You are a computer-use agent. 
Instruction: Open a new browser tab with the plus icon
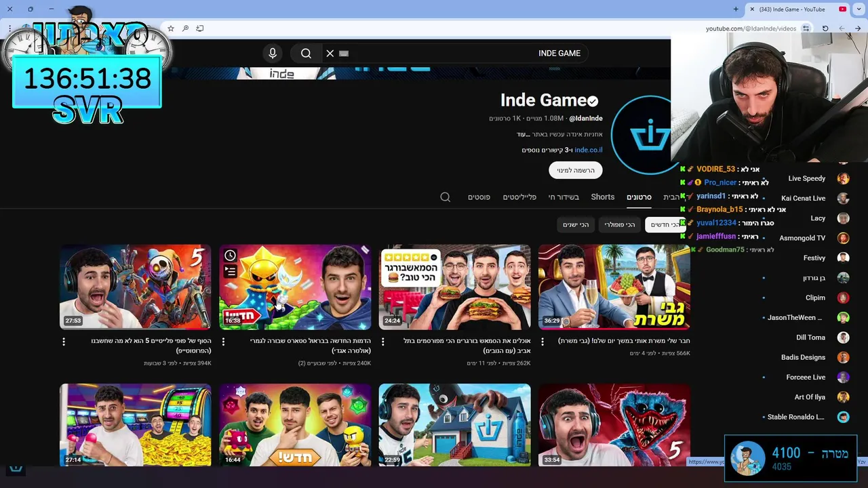[736, 9]
